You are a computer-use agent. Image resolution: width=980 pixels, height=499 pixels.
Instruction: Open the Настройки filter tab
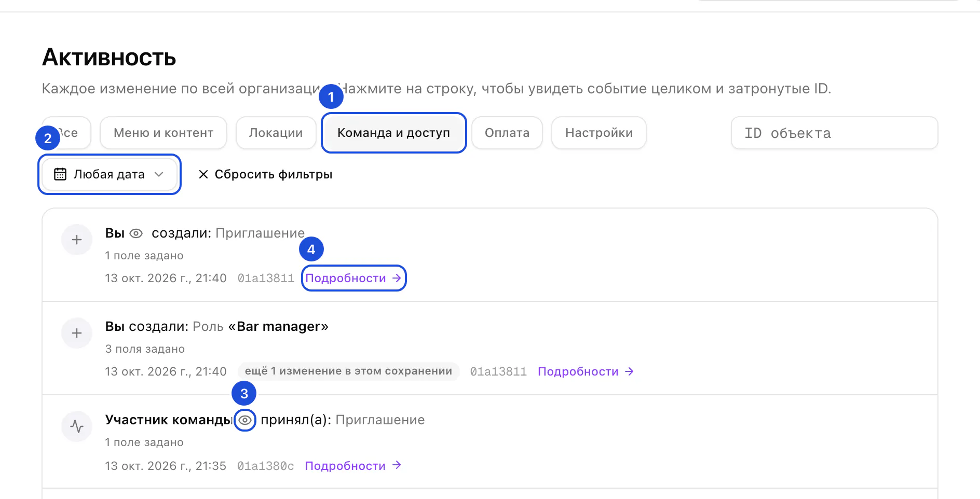click(599, 133)
